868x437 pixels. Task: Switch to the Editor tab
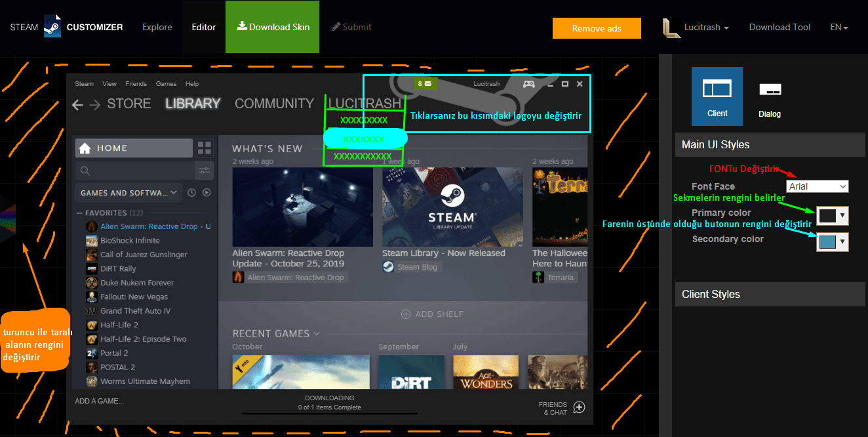pos(204,27)
